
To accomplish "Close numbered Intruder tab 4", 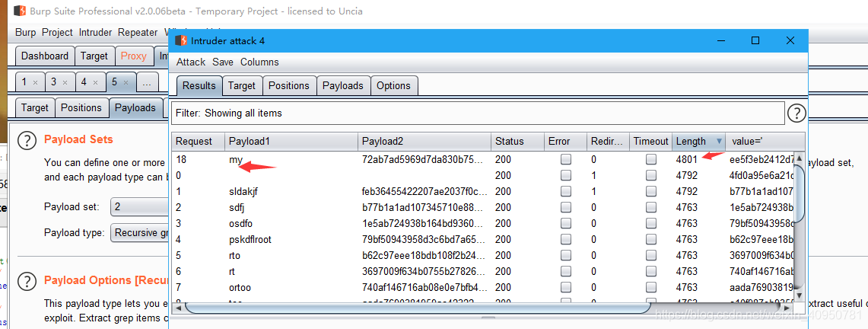I will point(95,82).
